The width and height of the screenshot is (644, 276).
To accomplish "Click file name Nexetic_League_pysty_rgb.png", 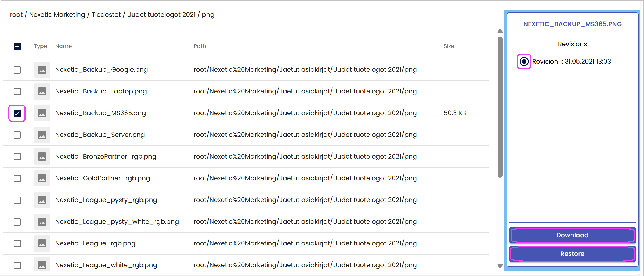I will (x=106, y=200).
